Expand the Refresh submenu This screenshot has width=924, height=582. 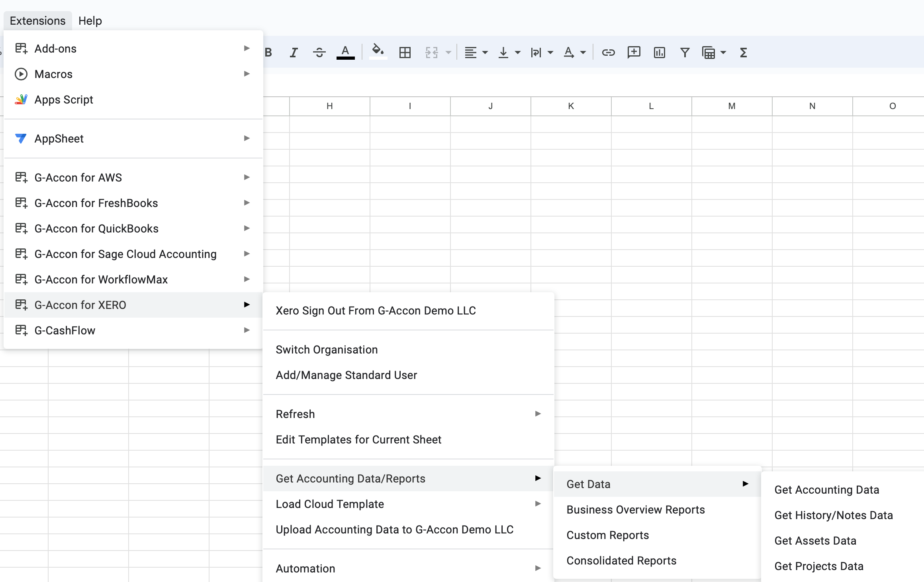coord(409,414)
